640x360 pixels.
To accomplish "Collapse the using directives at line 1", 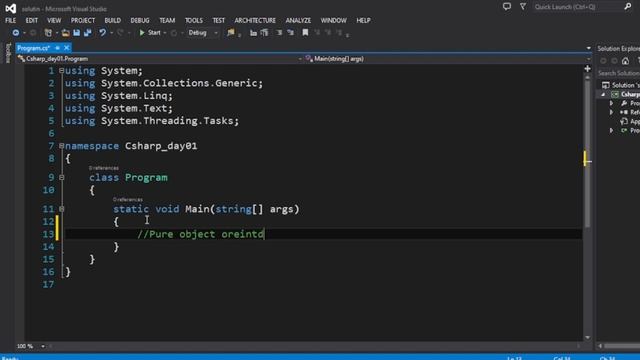I will coord(62,71).
